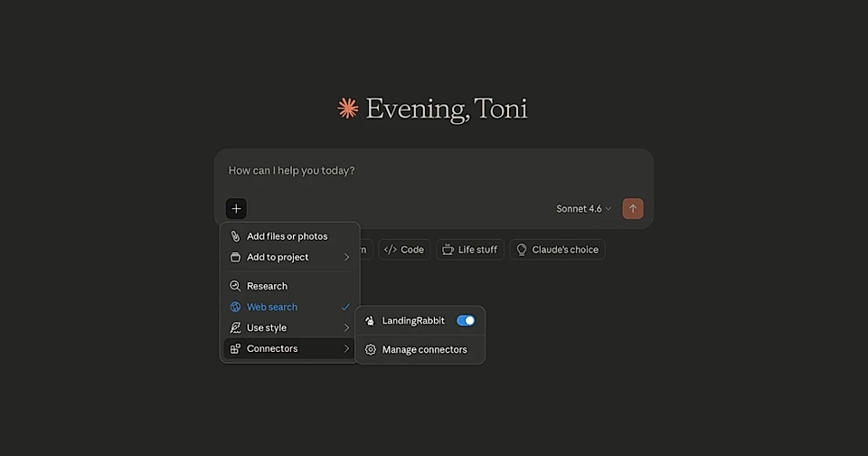Click the lightbulb icon on Claude's choice
868x456 pixels.
pyautogui.click(x=522, y=250)
